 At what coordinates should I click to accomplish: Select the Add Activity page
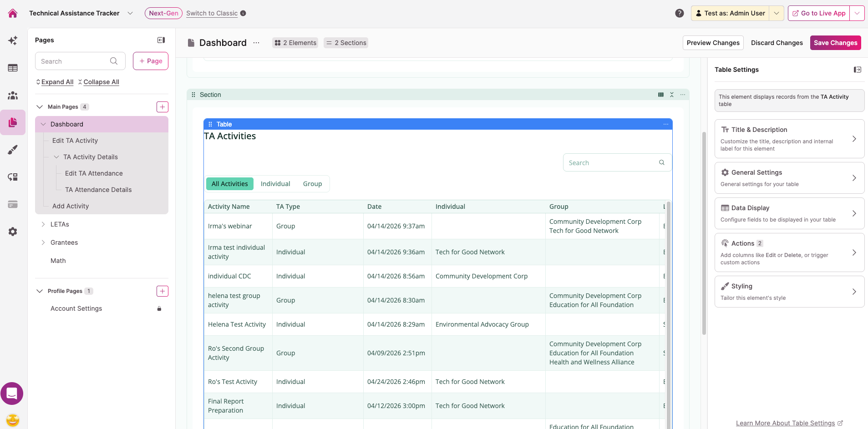coord(71,206)
